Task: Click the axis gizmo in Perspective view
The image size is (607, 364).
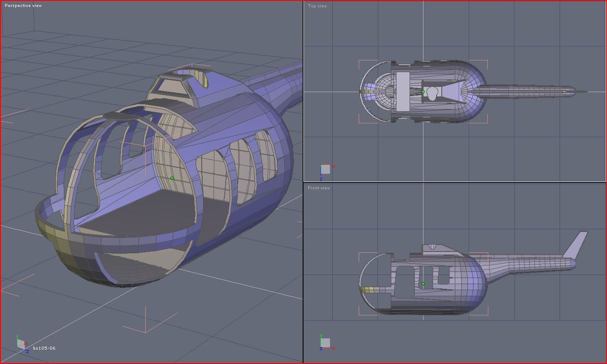Action: 22,344
